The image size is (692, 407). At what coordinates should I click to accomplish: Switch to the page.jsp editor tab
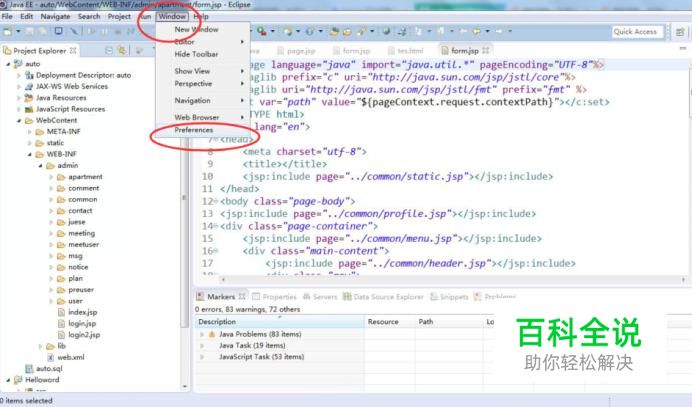(297, 51)
